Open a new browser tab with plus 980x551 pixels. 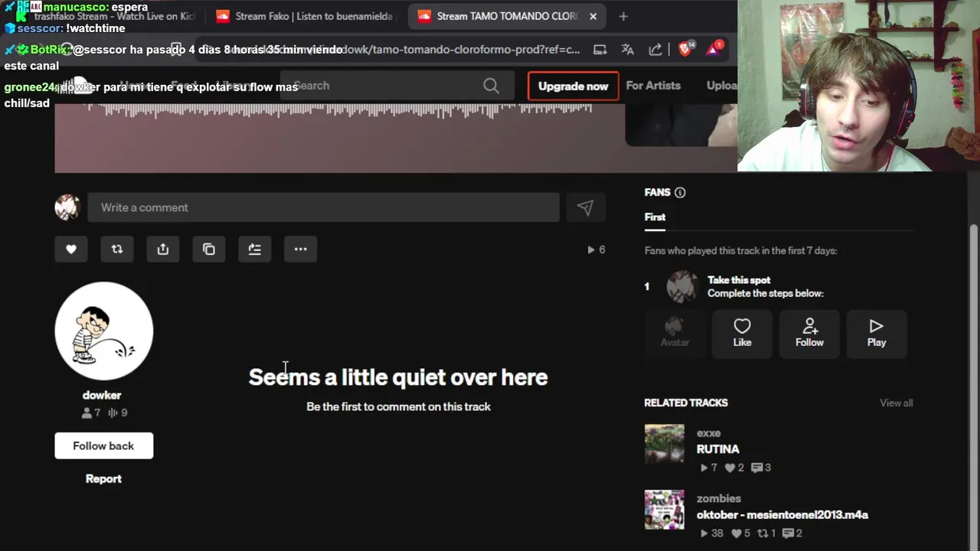[623, 16]
